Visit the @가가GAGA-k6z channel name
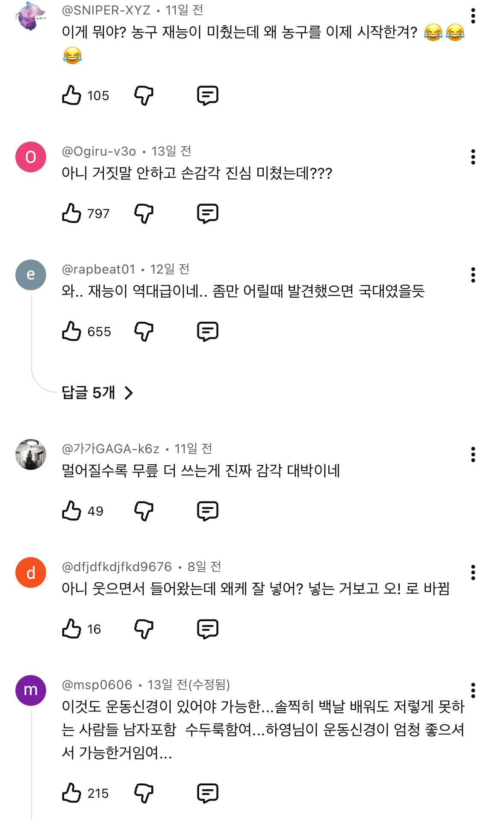The width and height of the screenshot is (504, 820). (x=110, y=449)
